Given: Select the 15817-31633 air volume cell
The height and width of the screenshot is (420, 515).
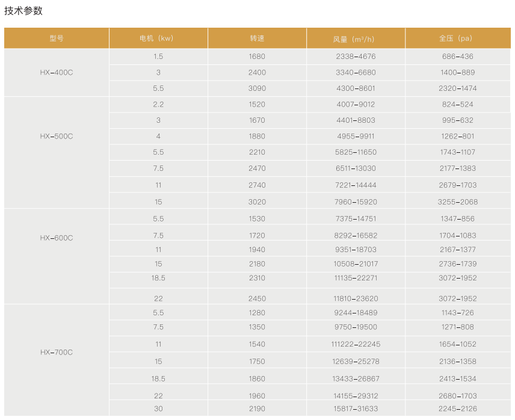Looking at the screenshot, I should [x=356, y=409].
